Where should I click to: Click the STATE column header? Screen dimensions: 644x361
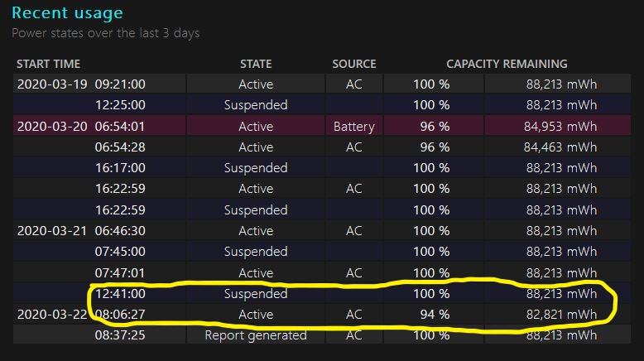[256, 64]
